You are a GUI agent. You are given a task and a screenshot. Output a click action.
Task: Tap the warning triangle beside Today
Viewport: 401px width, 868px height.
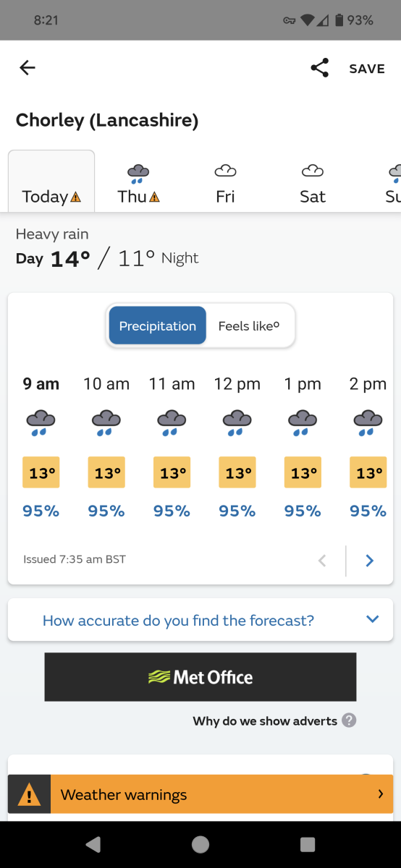(x=76, y=197)
